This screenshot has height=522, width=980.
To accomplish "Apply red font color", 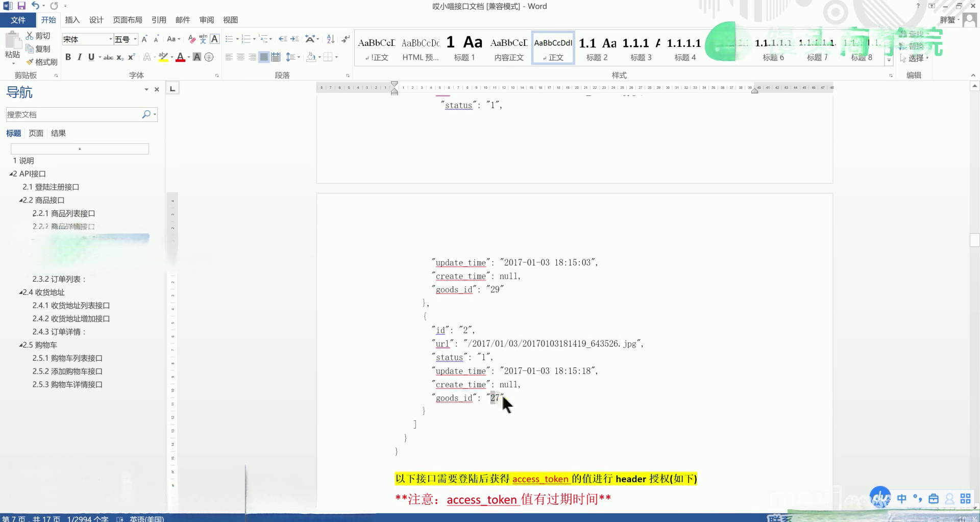I will [x=180, y=58].
